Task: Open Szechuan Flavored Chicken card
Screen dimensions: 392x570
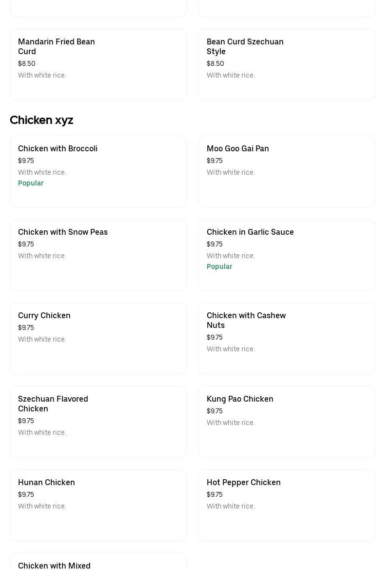Action: [98, 422]
